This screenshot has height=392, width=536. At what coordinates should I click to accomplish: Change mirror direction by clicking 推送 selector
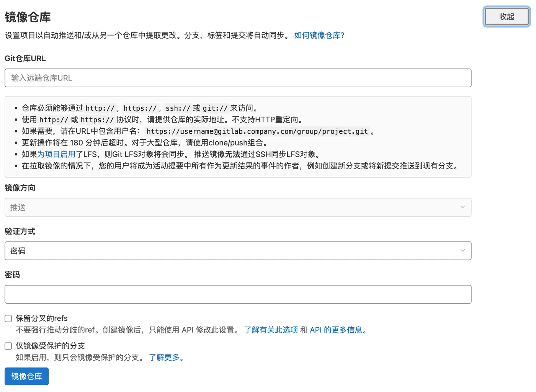pyautogui.click(x=237, y=207)
